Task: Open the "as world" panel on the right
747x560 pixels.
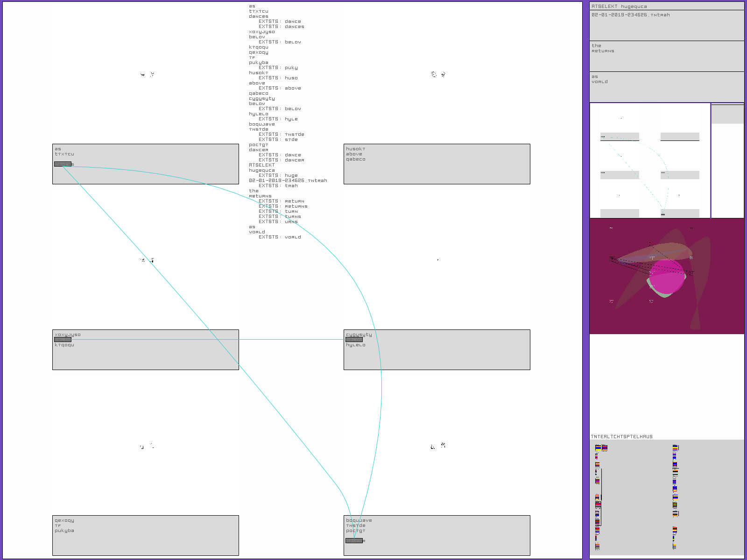Action: (666, 87)
